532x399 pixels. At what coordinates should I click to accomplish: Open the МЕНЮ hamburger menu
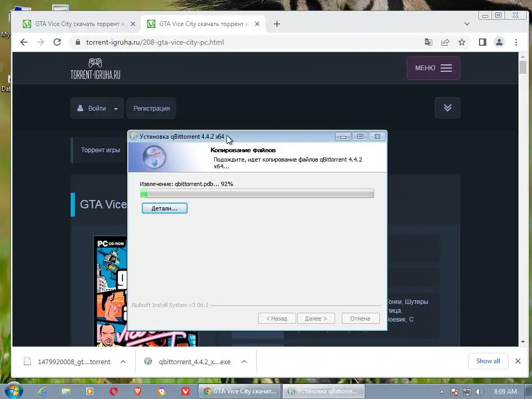click(433, 68)
